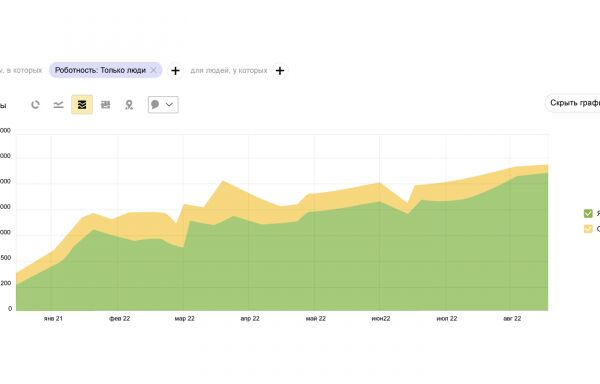Open the Роботность: Только люди filter chip
Viewport: 600px width, 384px height.
[x=100, y=70]
